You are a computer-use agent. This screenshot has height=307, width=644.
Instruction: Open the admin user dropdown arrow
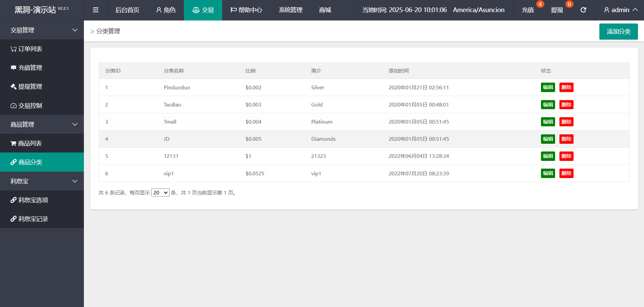(x=635, y=10)
